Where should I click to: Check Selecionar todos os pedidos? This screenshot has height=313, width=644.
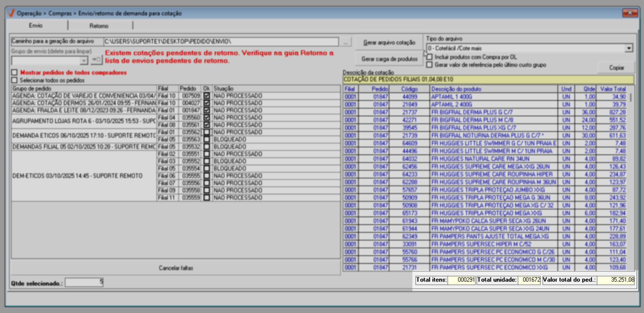(15, 80)
